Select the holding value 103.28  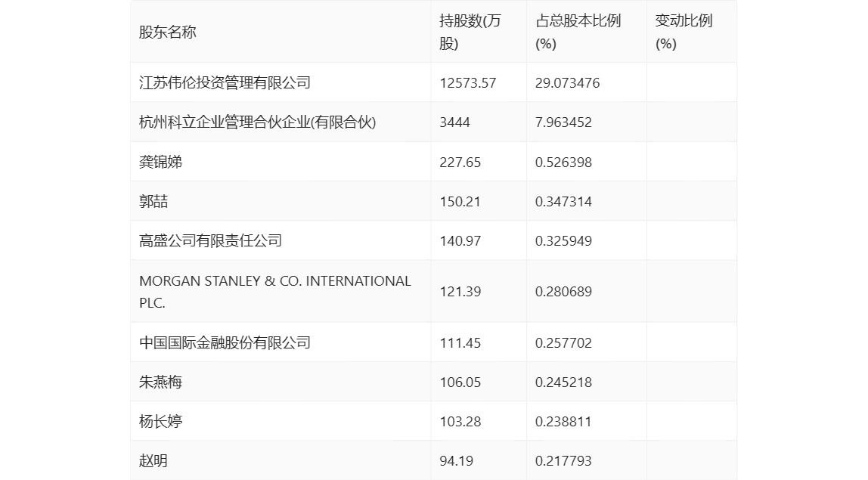(460, 421)
